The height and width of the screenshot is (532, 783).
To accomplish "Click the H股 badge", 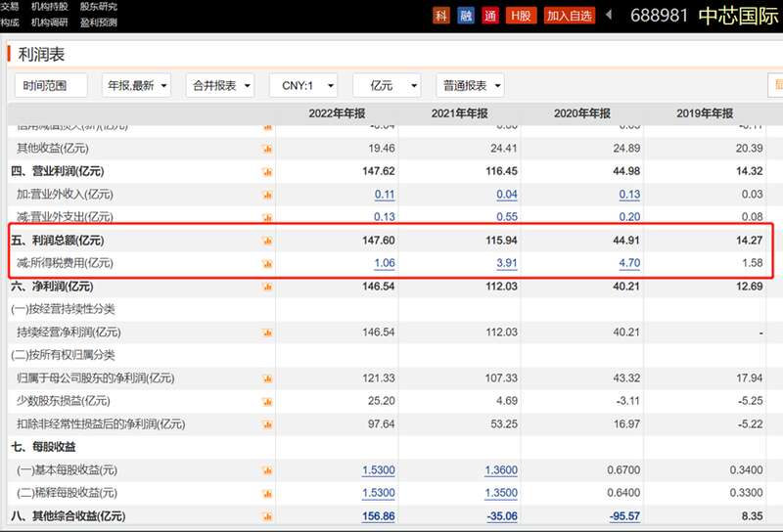I will click(x=521, y=16).
